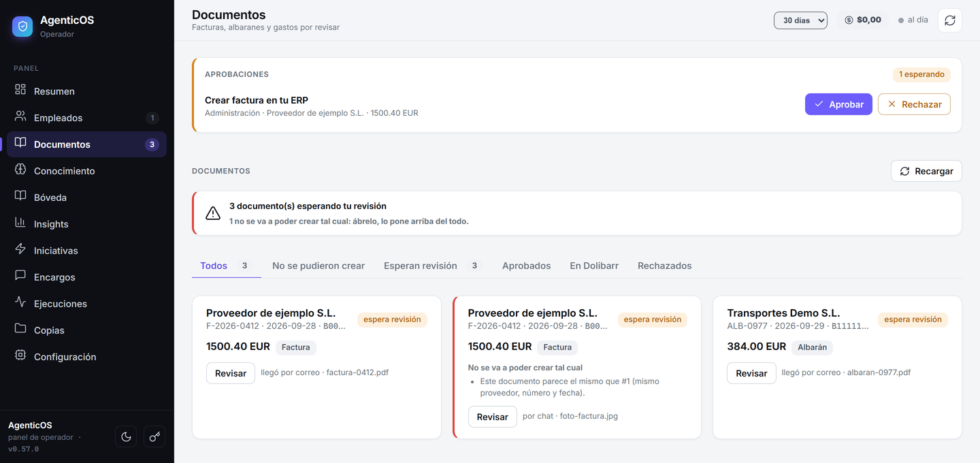This screenshot has height=463, width=980.
Task: Open the Esperan revisión tab
Action: pyautogui.click(x=433, y=266)
